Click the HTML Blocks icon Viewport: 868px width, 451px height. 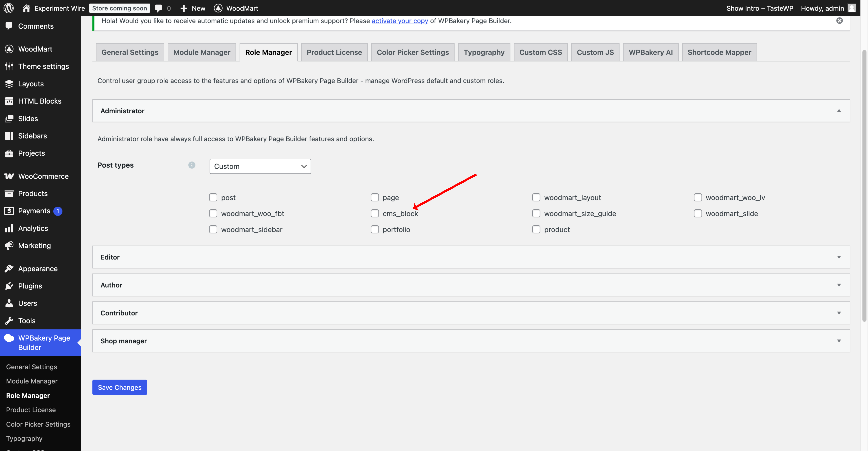9,101
